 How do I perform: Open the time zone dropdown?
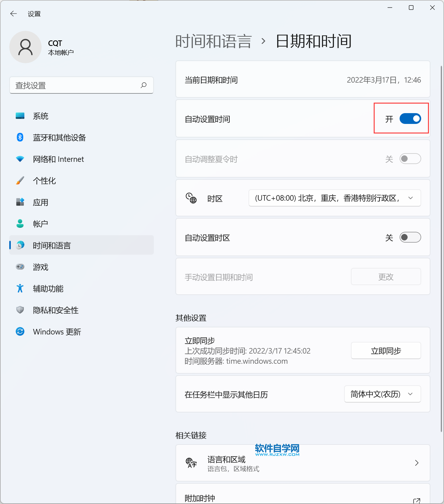coord(335,198)
